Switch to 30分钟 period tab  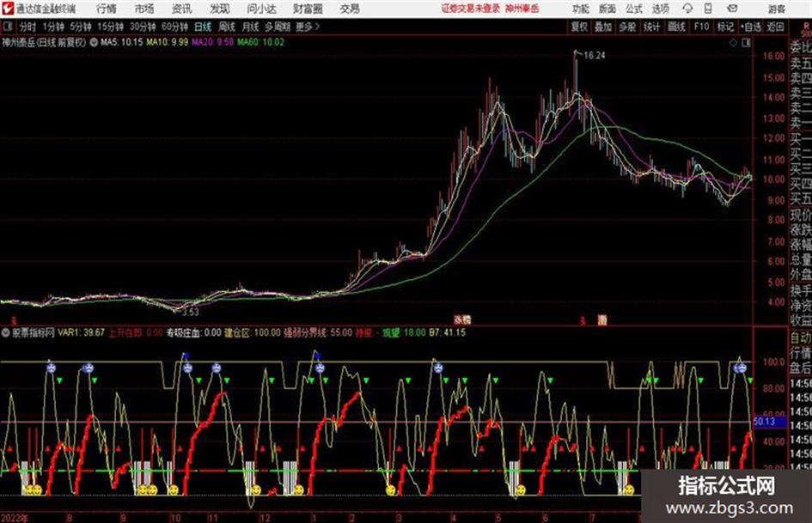(143, 27)
